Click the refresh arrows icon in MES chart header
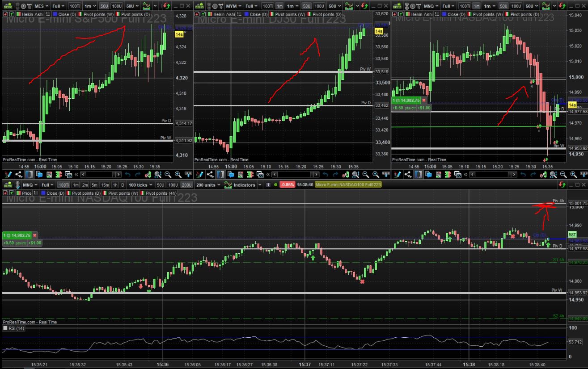 point(166,6)
